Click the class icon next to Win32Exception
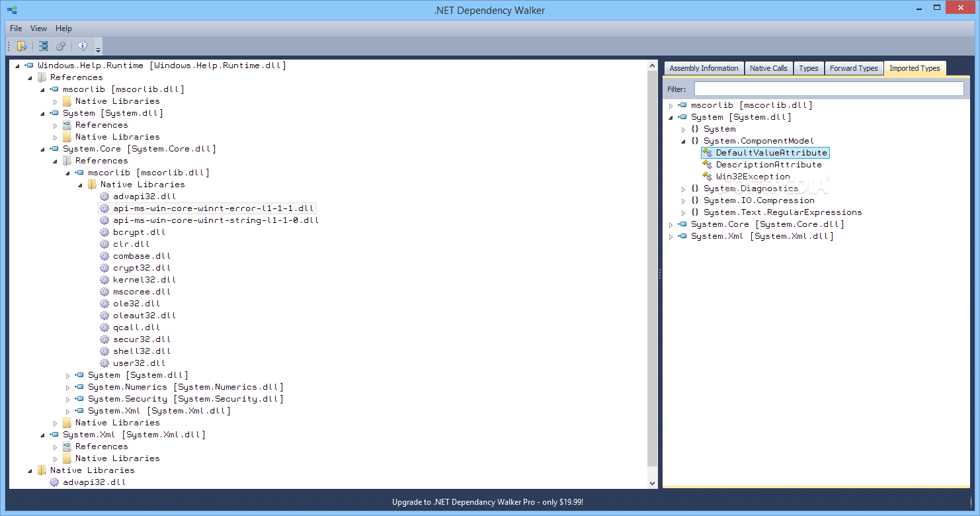This screenshot has width=980, height=516. click(x=708, y=177)
